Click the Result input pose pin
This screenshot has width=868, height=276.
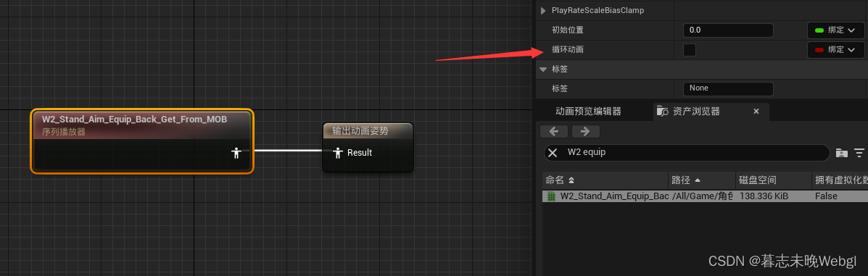[338, 153]
